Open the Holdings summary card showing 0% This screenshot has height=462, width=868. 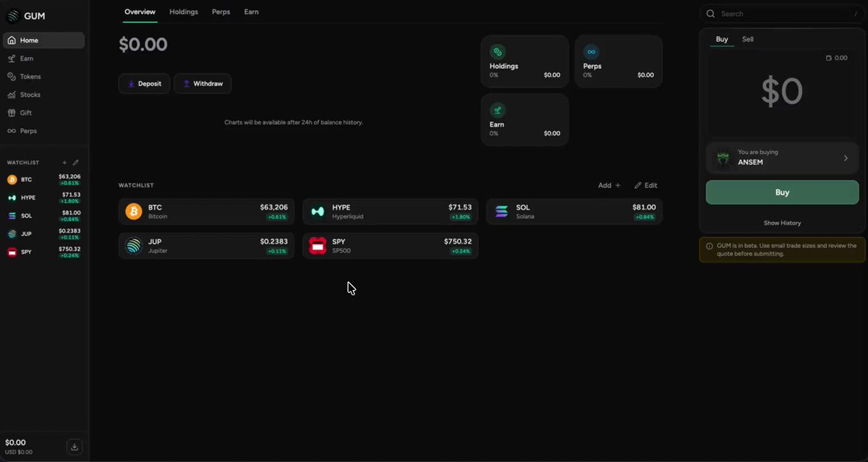click(525, 61)
